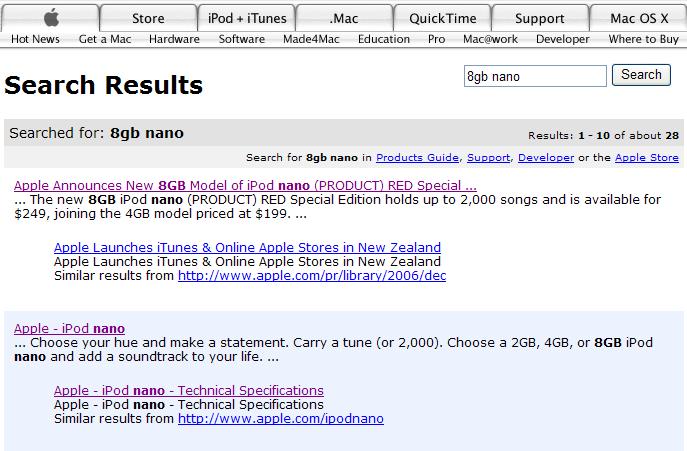Search in Products Guide link
This screenshot has height=451, width=687.
pyautogui.click(x=417, y=157)
